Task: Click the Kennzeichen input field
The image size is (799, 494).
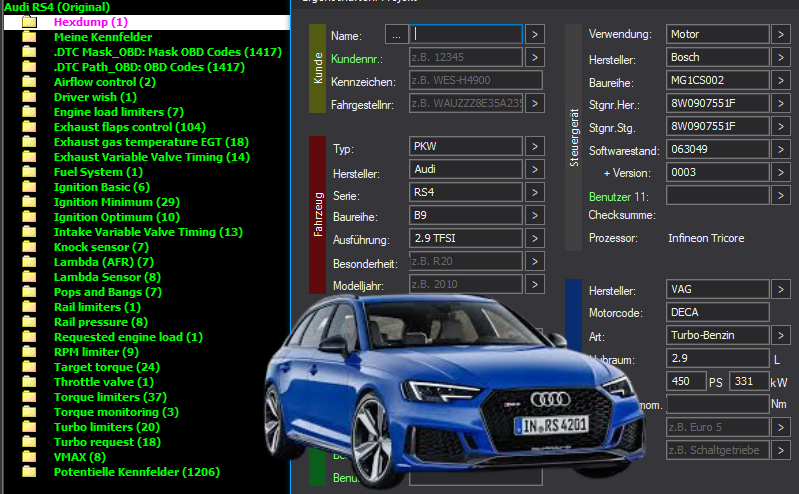Action: click(475, 80)
